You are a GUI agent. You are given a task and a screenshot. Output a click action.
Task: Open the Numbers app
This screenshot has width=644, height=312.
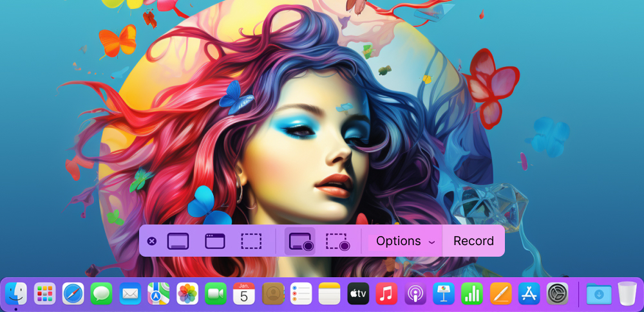click(472, 293)
